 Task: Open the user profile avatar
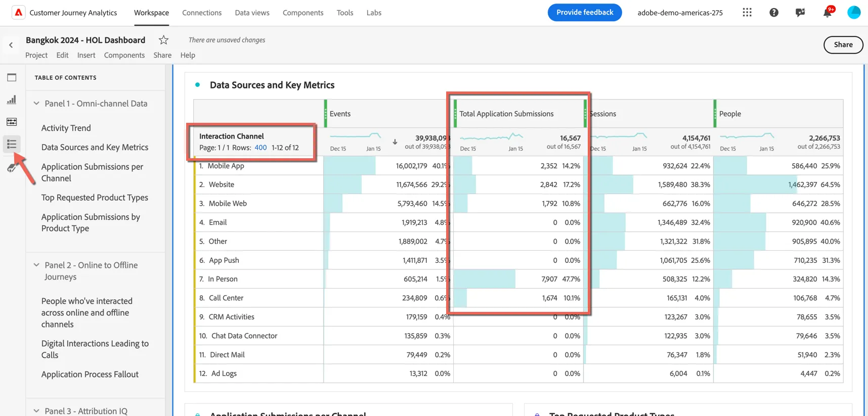tap(854, 13)
